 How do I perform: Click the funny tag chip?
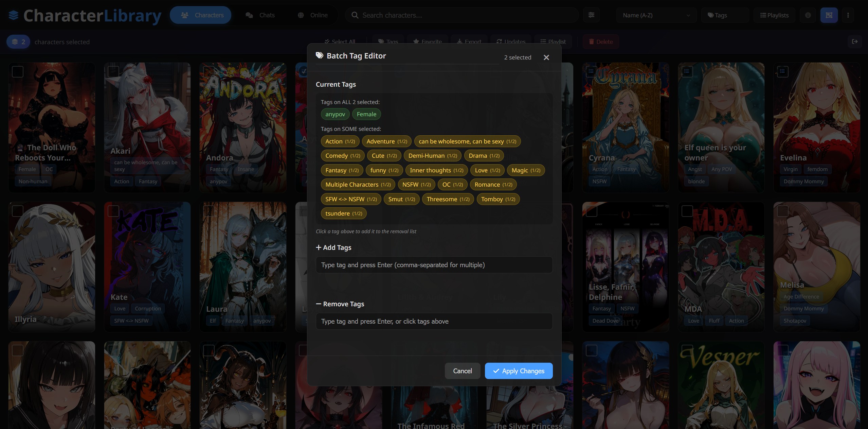[x=384, y=170]
